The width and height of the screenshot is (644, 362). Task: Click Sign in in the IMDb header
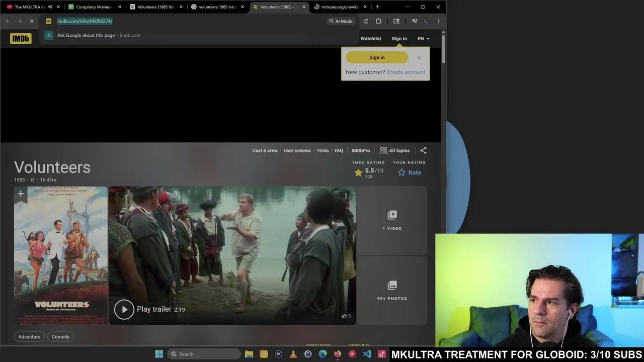click(x=399, y=39)
